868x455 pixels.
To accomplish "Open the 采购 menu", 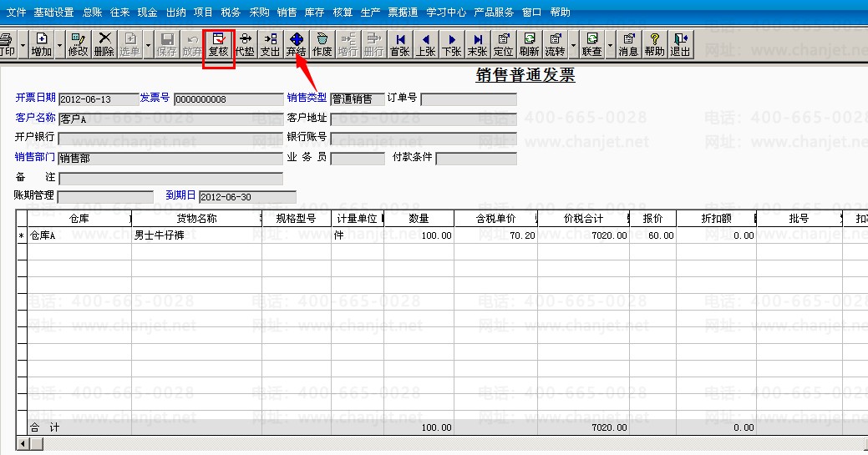I will pos(258,13).
